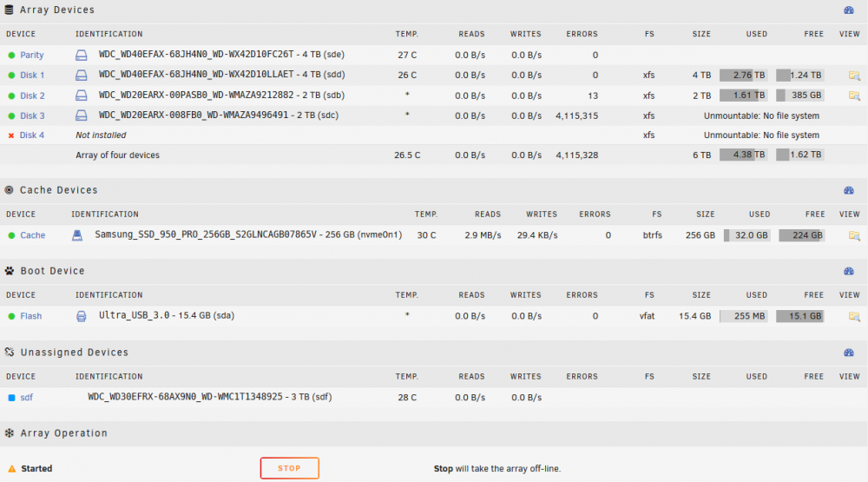Click array total used 4.38 TB bar
868x482 pixels.
point(744,155)
